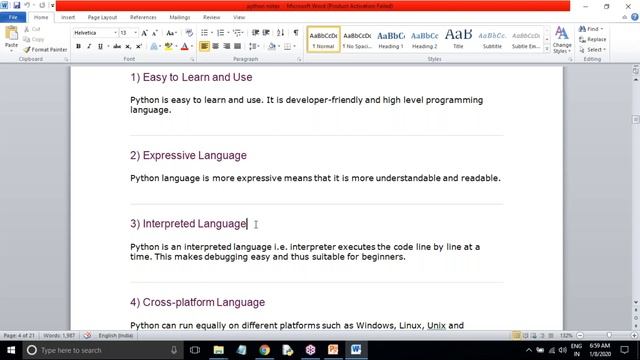Click the Cut button
Image resolution: width=640 pixels, height=360 pixels.
(x=32, y=29)
